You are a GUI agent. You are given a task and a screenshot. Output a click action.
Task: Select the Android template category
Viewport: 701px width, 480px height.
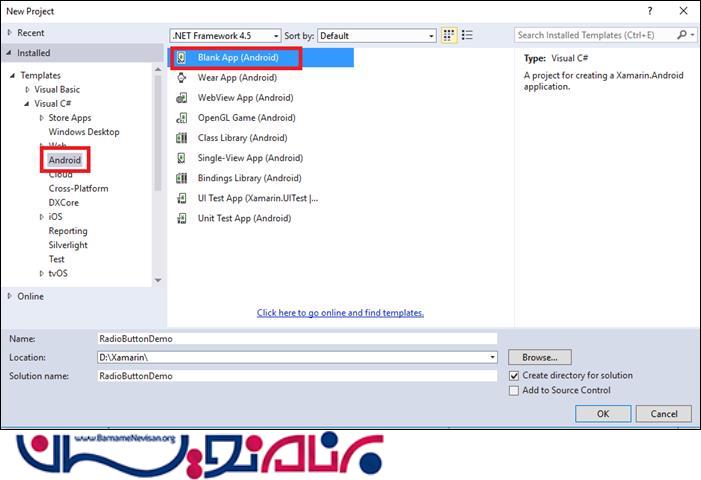click(x=65, y=160)
